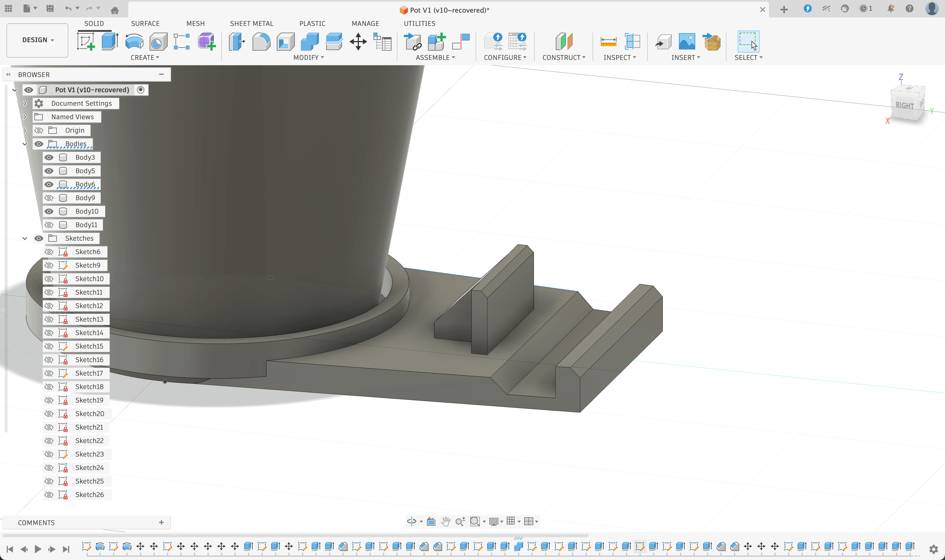Show Sketch6 via its visibility icon
Viewport: 945px width, 560px height.
point(49,252)
